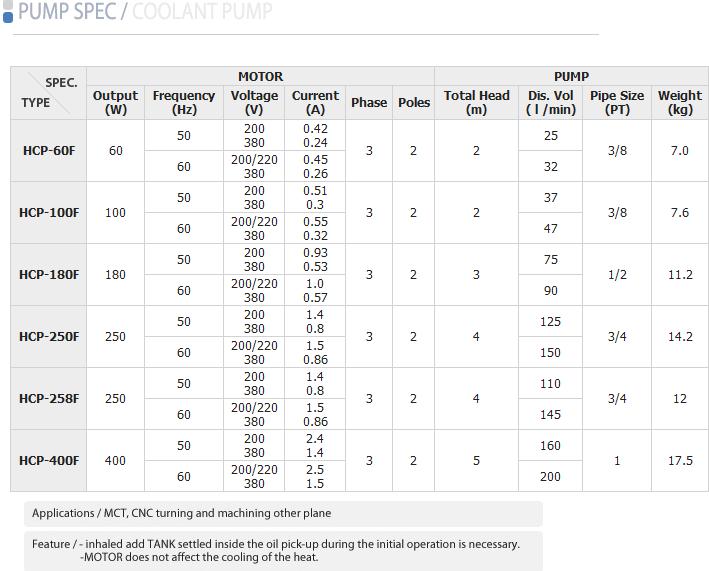
Task: Select the HCP-400F type row label
Action: (49, 461)
